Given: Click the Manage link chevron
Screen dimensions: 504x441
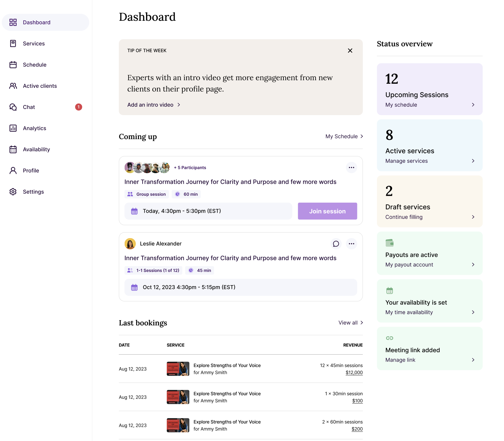Looking at the screenshot, I should coord(473,360).
